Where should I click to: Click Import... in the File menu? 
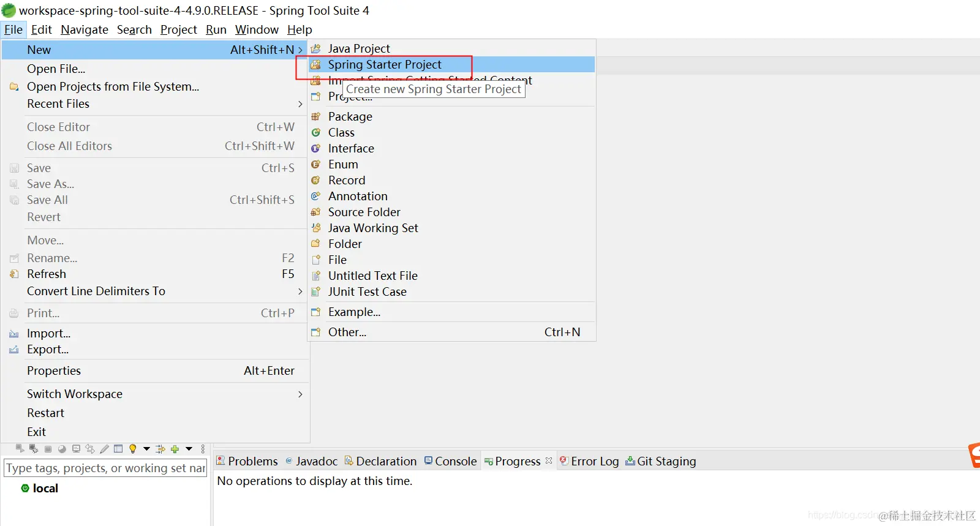pos(154,333)
